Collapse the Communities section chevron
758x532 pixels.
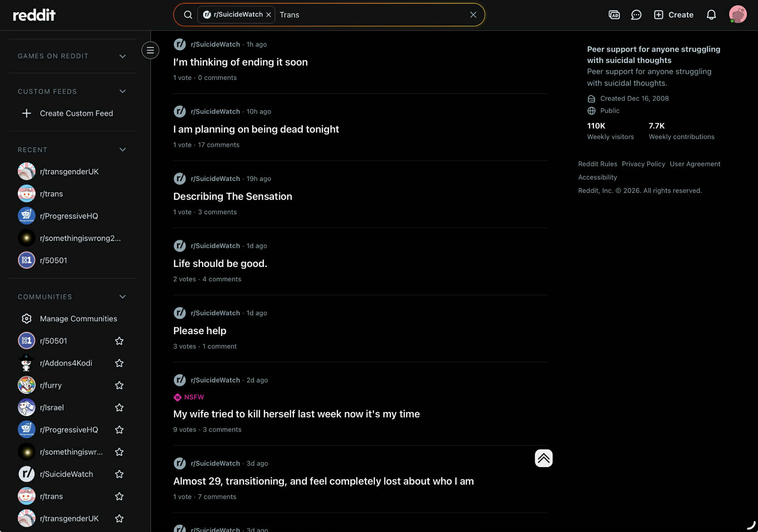click(123, 297)
